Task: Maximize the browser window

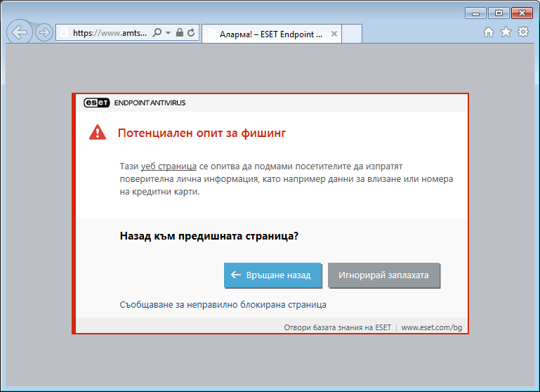Action: tap(499, 13)
